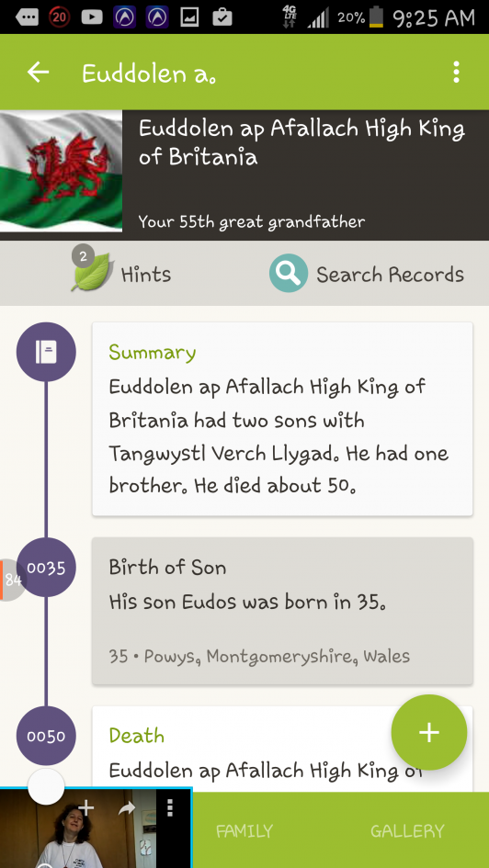Tap the plus icon on video overlay
Image resolution: width=489 pixels, height=868 pixels.
point(85,807)
